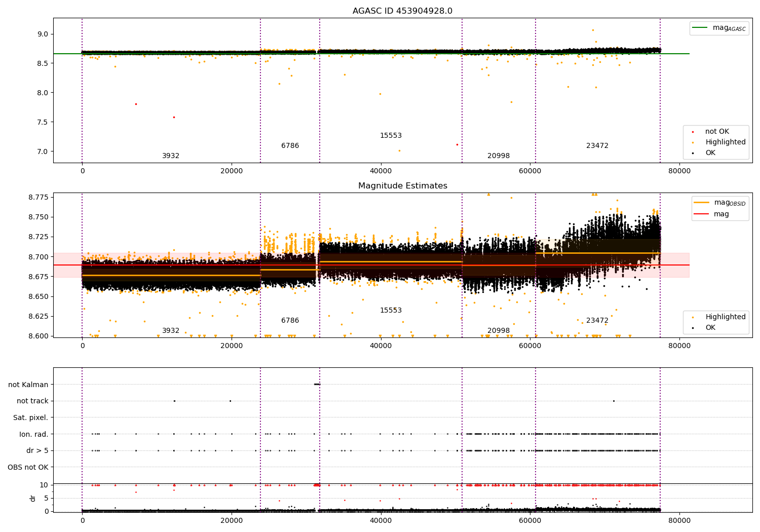Click OBSID label 6786 in Magnitude Estimates plot

[290, 321]
